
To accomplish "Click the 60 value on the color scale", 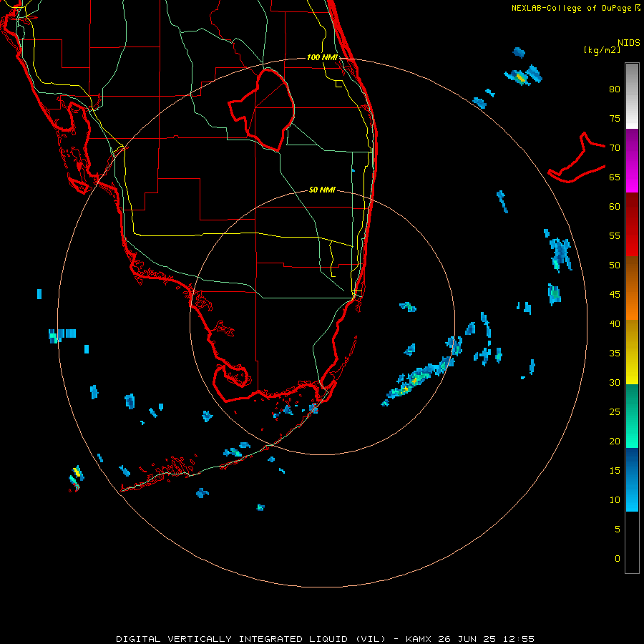I will click(x=615, y=207).
